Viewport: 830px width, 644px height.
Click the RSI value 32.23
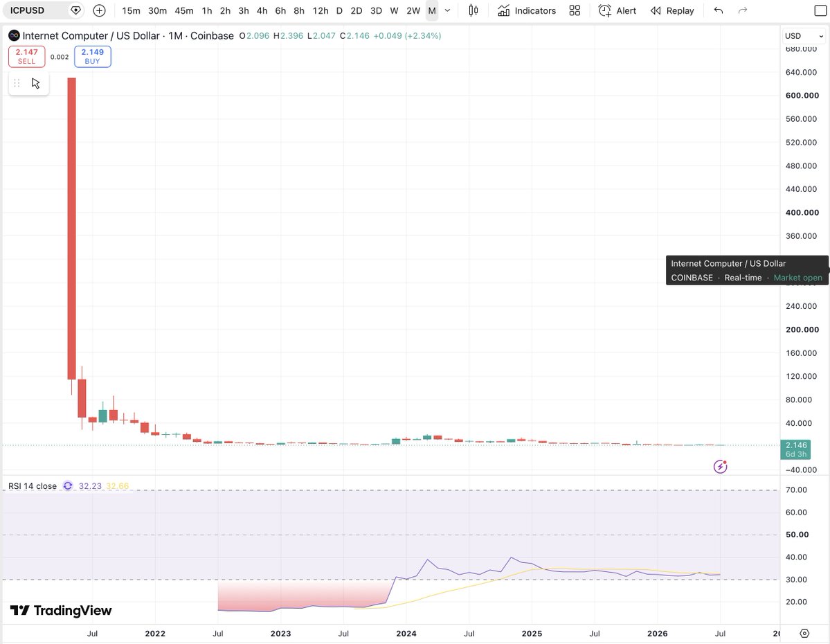[90, 485]
